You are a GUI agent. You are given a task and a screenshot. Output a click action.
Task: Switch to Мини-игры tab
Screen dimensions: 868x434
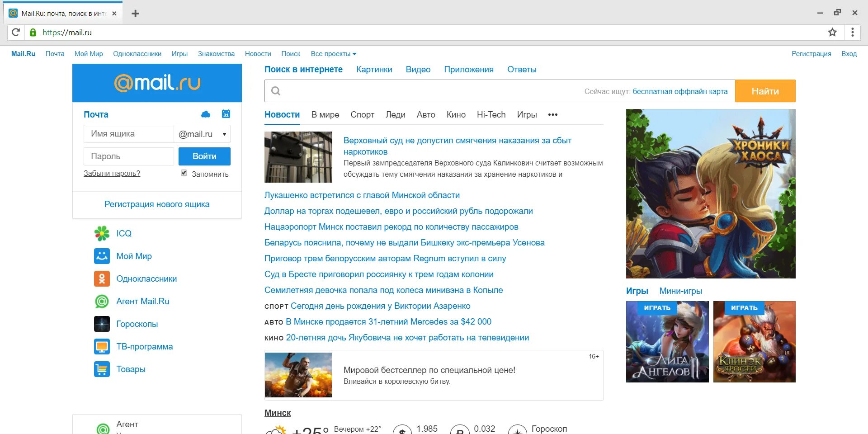(x=680, y=291)
